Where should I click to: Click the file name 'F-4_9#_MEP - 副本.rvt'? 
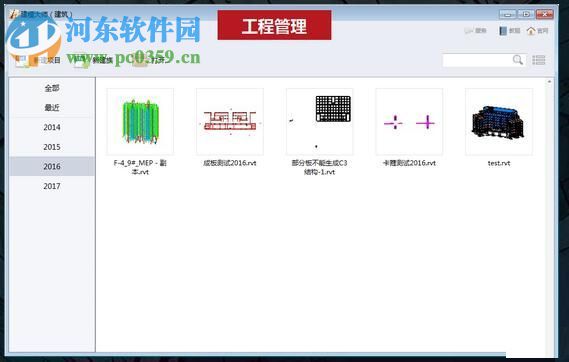pos(140,167)
